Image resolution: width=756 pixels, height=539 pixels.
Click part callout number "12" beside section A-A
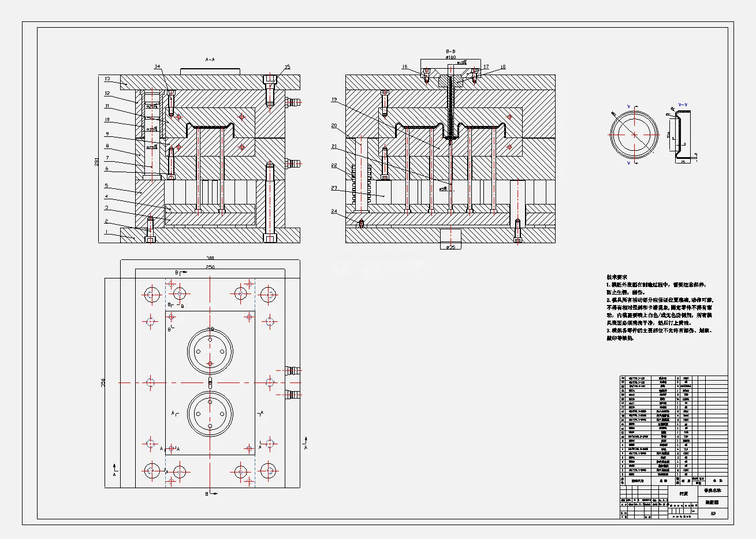(107, 92)
